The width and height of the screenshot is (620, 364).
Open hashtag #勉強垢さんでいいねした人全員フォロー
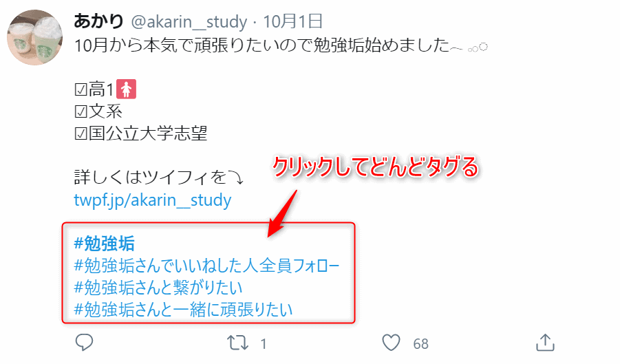coord(207,266)
